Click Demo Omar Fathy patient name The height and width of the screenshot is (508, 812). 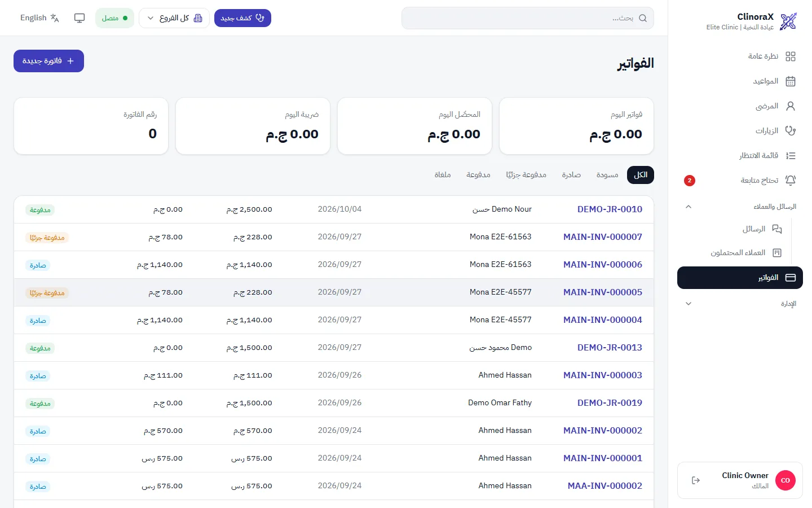click(x=500, y=403)
